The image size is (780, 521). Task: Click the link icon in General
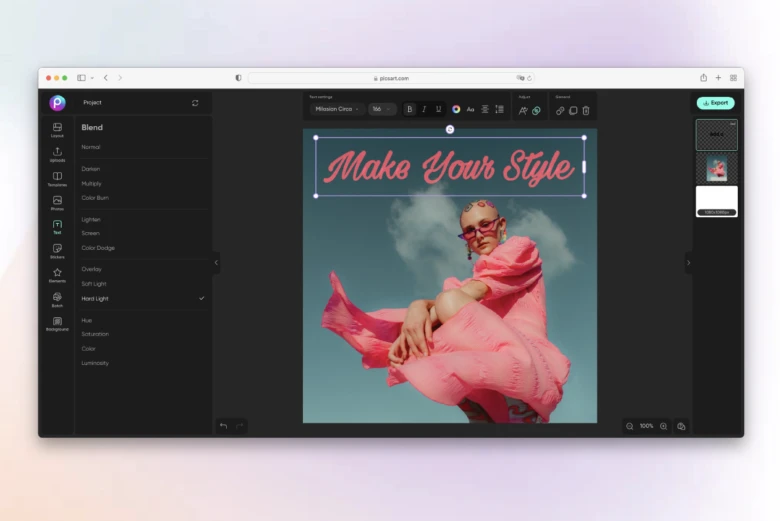coord(560,111)
